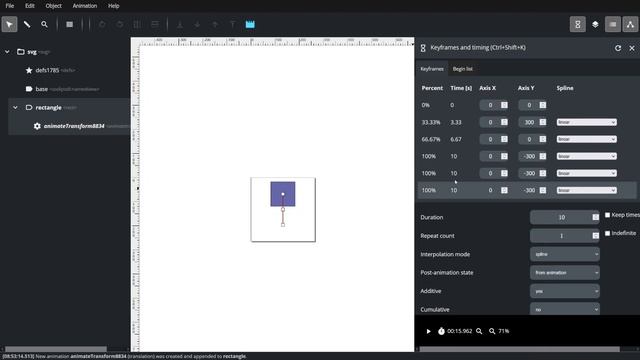Open the Spline dropdown for 66.67% row

click(x=587, y=139)
